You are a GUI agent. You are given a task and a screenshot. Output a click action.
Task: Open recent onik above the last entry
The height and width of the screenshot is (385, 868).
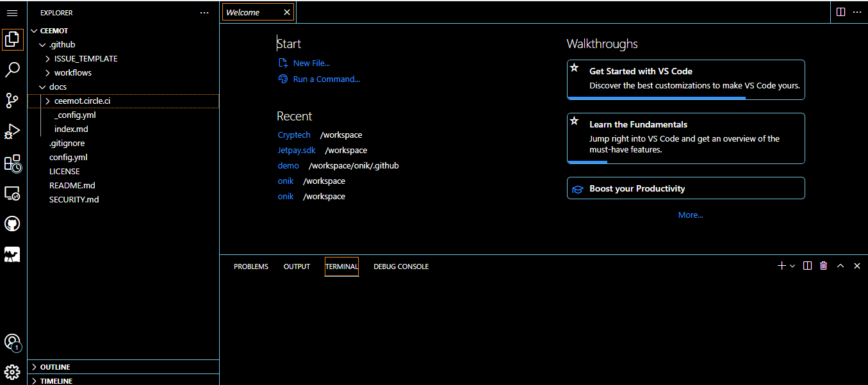pos(286,181)
